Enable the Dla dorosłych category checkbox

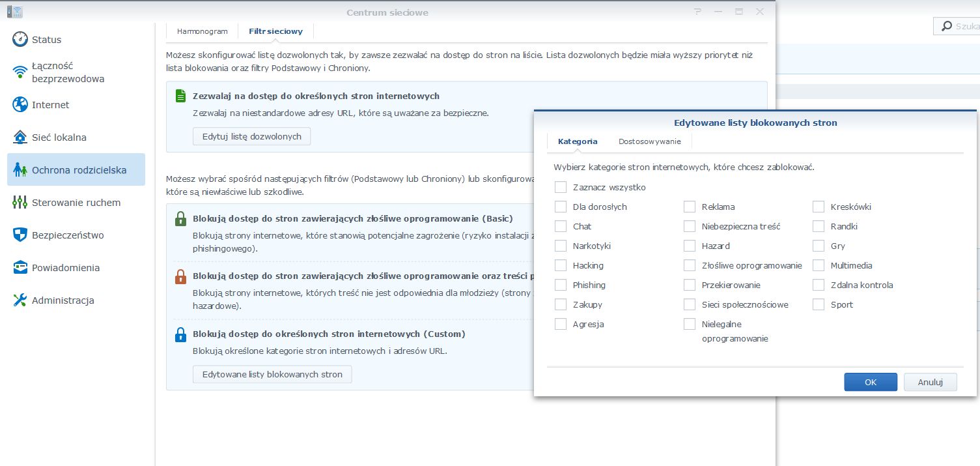tap(561, 207)
